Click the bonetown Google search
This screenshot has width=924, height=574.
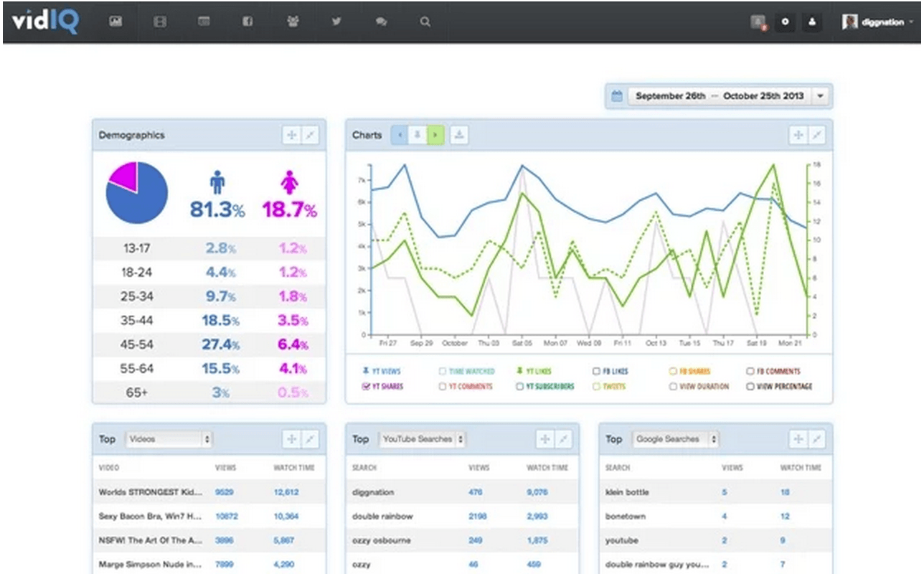[626, 516]
